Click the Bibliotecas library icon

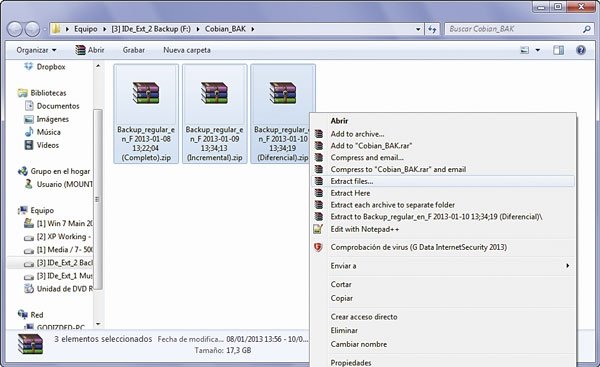tap(23, 93)
